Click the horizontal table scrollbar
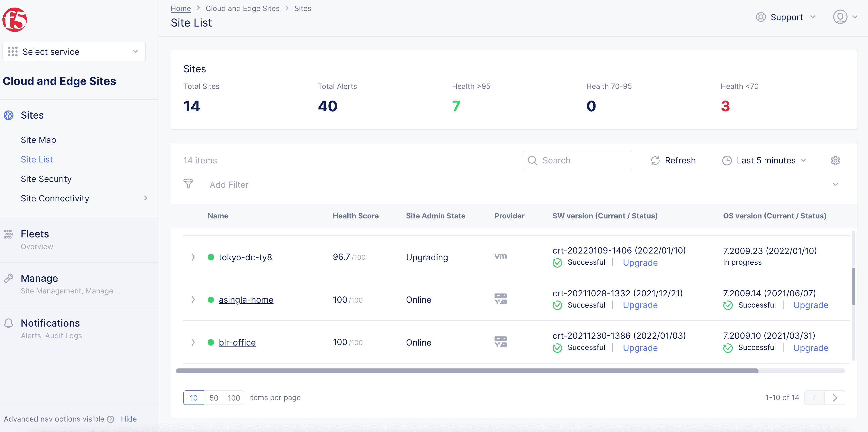The image size is (868, 432). tap(467, 371)
